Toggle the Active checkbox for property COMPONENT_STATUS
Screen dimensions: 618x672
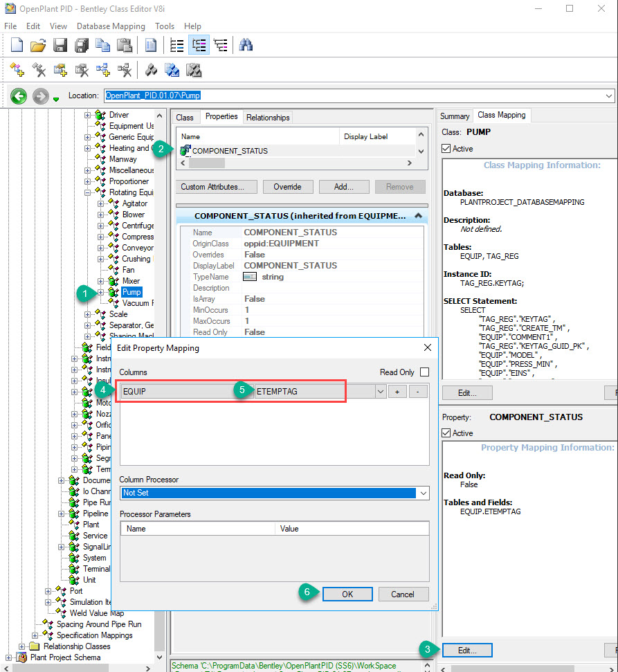click(x=446, y=433)
